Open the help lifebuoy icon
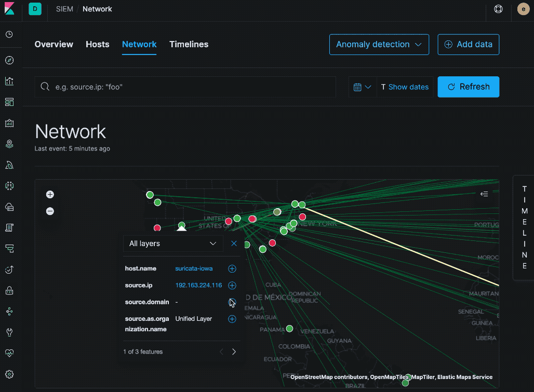Viewport: 534px width, 392px height. (498, 9)
